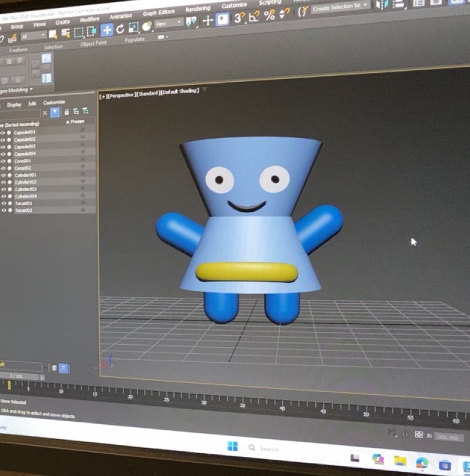Viewport: 470px width, 476px height.
Task: Click Scene Explorer lock selection icon
Action: point(66,112)
